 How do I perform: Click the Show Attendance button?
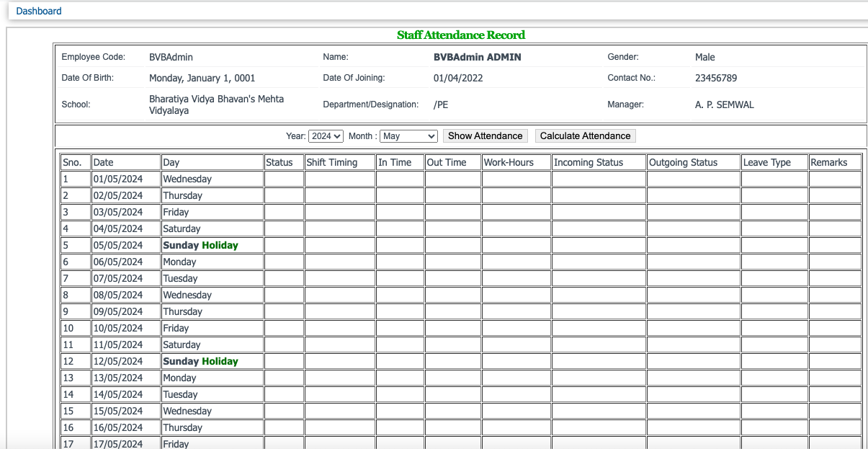(485, 135)
